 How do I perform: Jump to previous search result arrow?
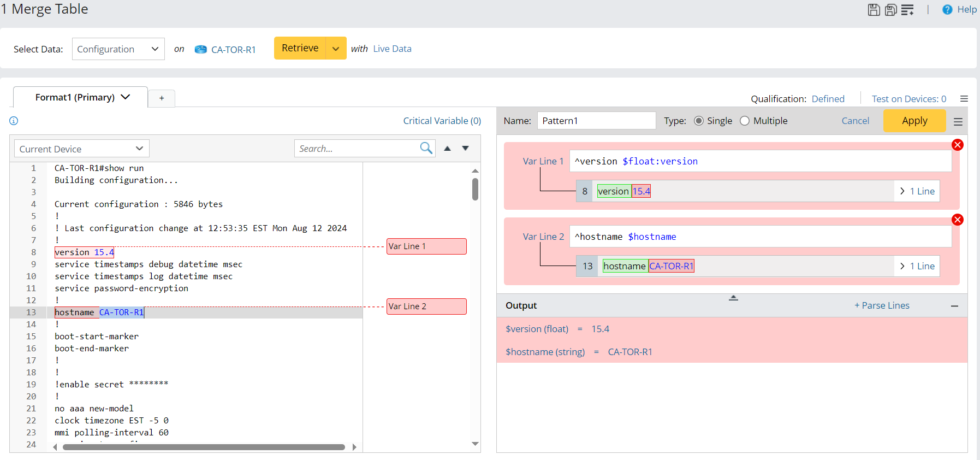pos(447,149)
